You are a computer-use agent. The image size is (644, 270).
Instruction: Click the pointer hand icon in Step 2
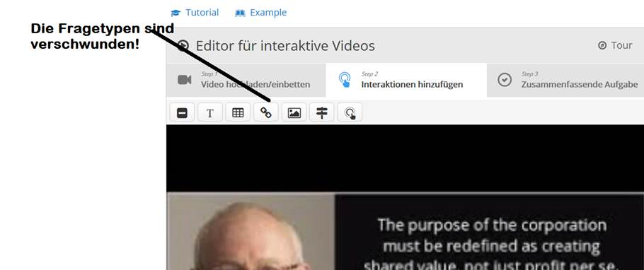click(x=345, y=80)
